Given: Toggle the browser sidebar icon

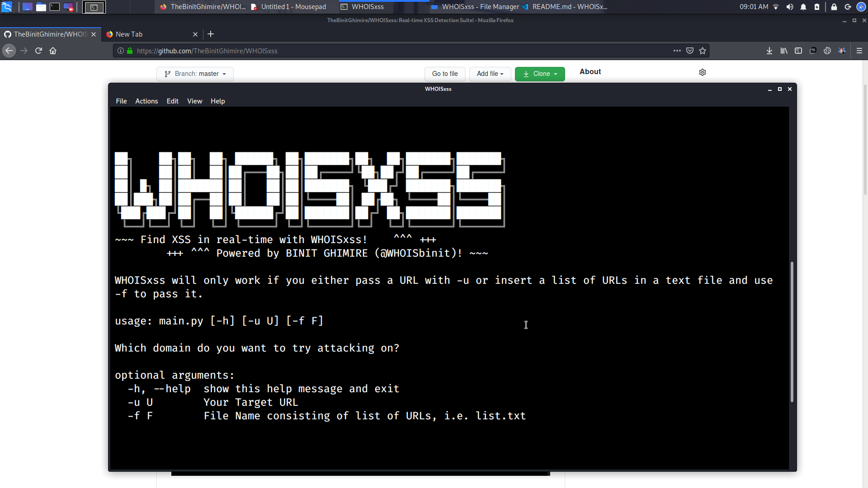Looking at the screenshot, I should 798,51.
